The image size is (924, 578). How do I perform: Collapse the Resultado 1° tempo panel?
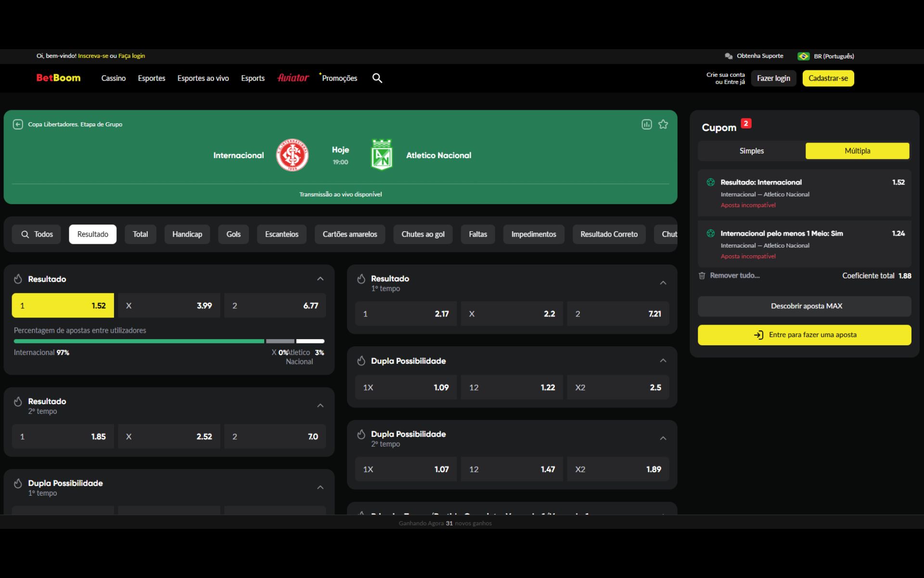click(x=663, y=282)
